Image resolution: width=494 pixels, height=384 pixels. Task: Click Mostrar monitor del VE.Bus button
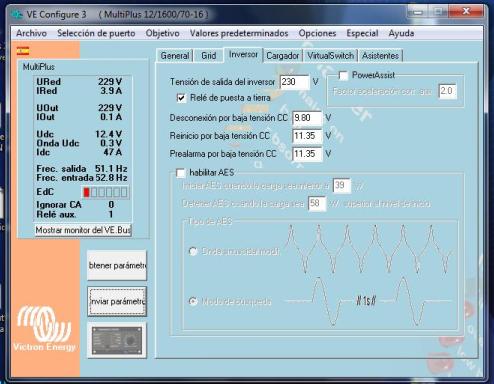point(83,230)
